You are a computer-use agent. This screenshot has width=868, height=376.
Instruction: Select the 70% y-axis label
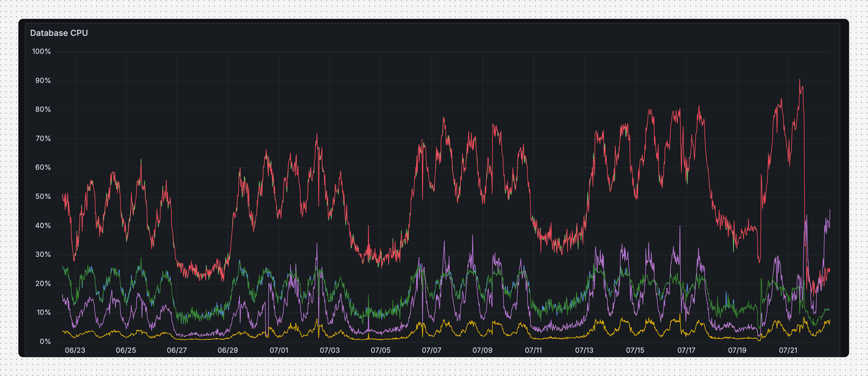(x=43, y=138)
